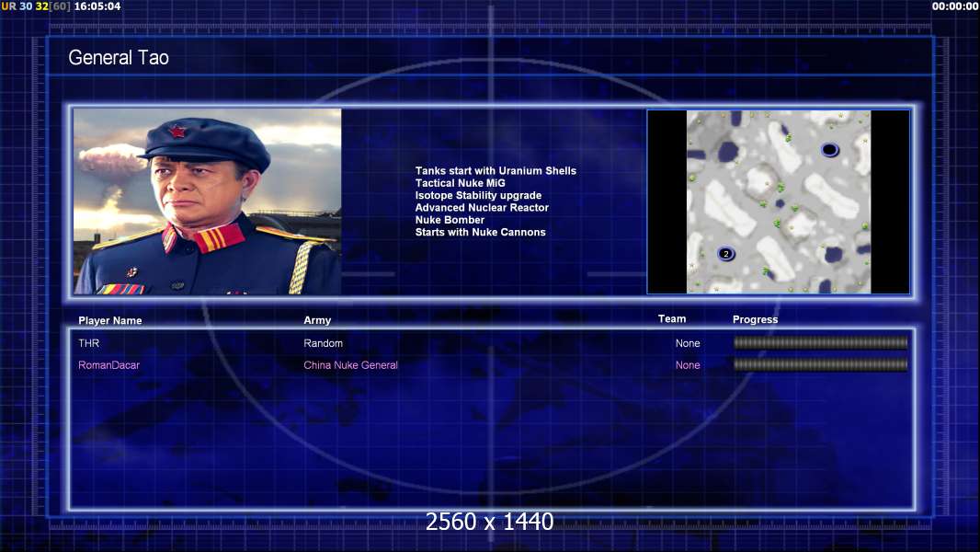980x552 pixels.
Task: Click the unnumbered start position marker on minimap
Action: (x=829, y=150)
